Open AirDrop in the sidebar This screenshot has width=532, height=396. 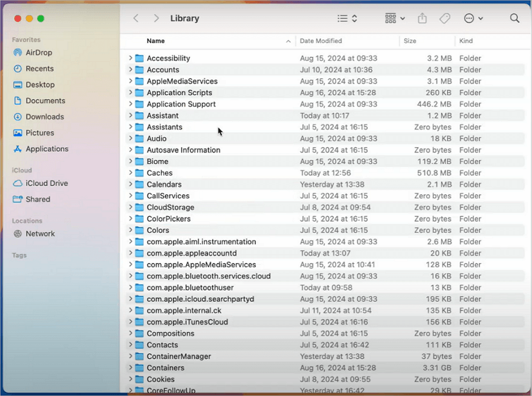coord(40,53)
